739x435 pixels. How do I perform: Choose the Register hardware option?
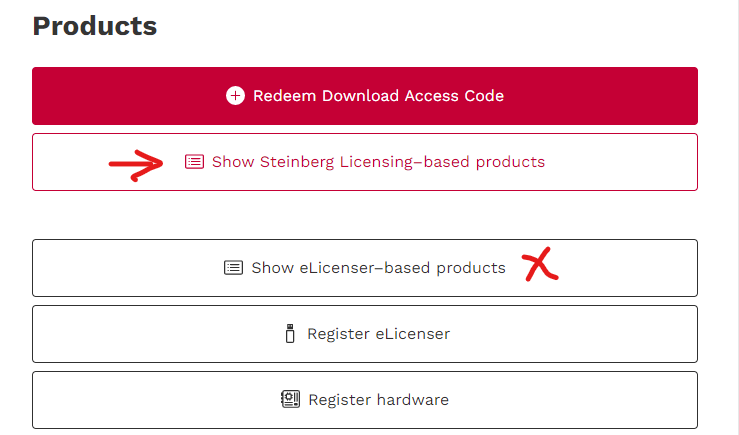[x=365, y=400]
